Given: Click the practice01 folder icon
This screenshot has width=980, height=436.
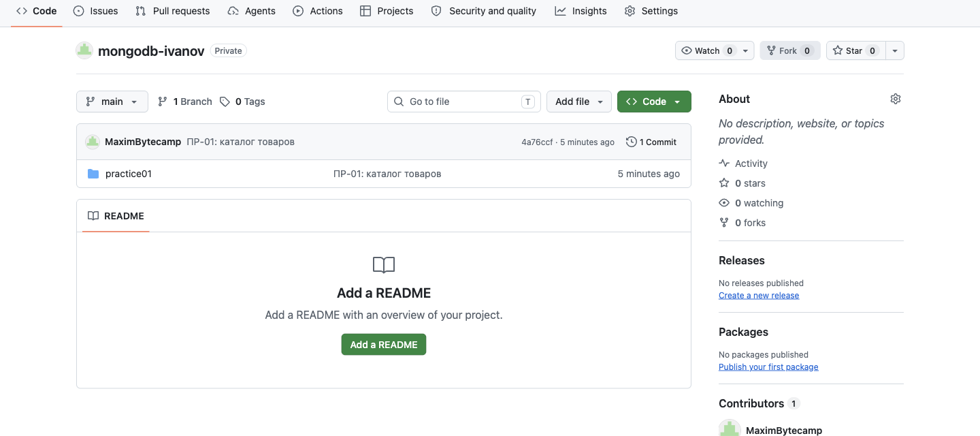Looking at the screenshot, I should [93, 174].
